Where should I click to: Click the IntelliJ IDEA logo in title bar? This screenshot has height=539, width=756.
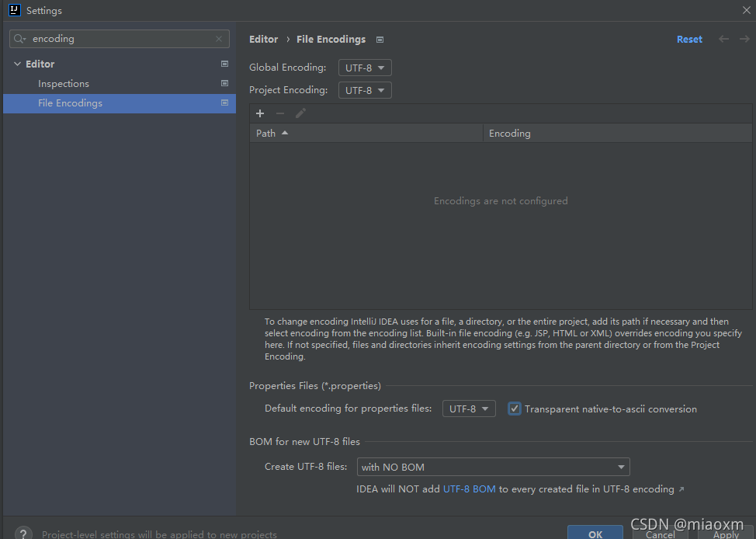15,10
